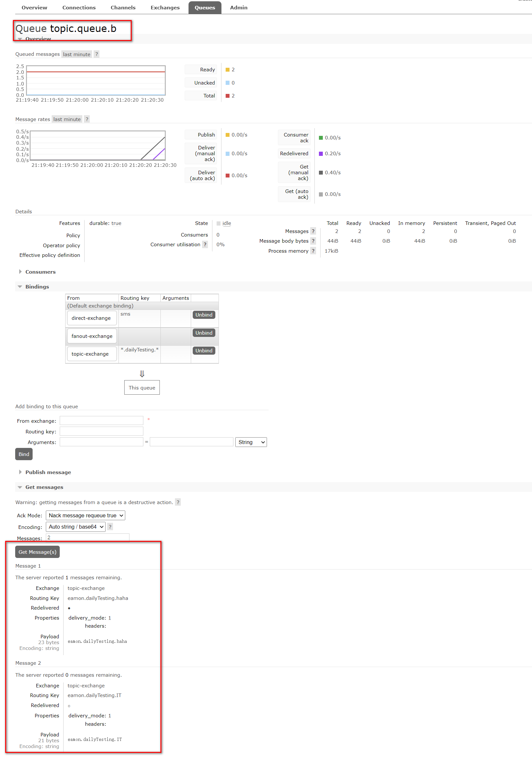Click the Ready yellow legend swatch
532x759 pixels.
coord(228,70)
